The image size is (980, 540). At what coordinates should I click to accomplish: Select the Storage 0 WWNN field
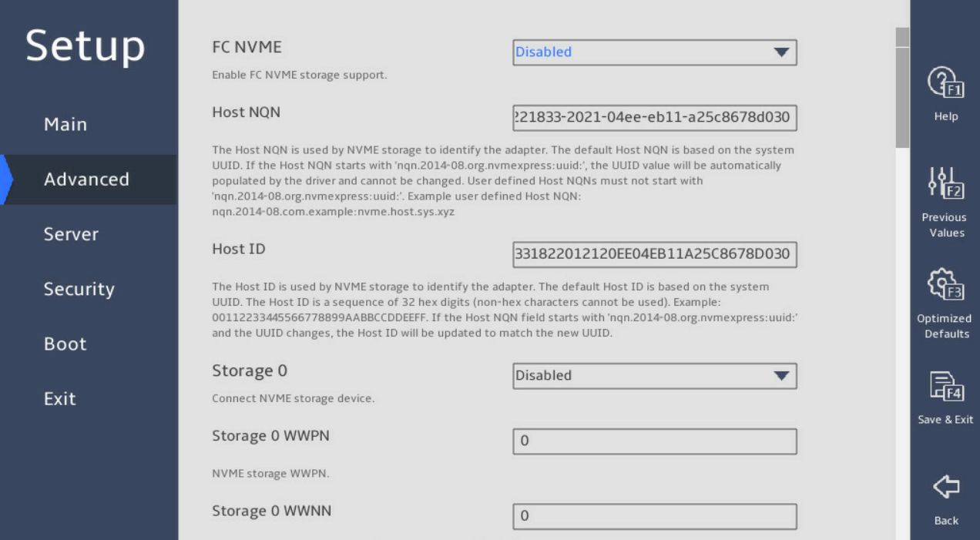pos(654,516)
